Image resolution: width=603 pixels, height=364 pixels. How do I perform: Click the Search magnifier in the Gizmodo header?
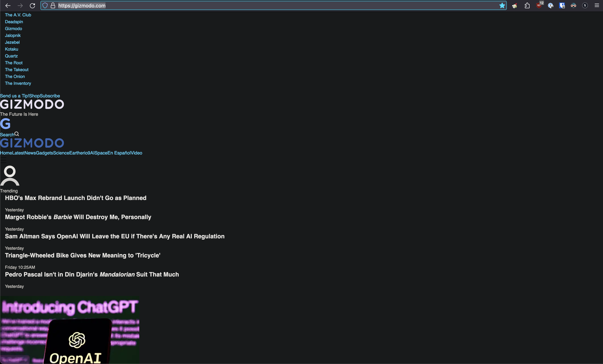(x=16, y=134)
